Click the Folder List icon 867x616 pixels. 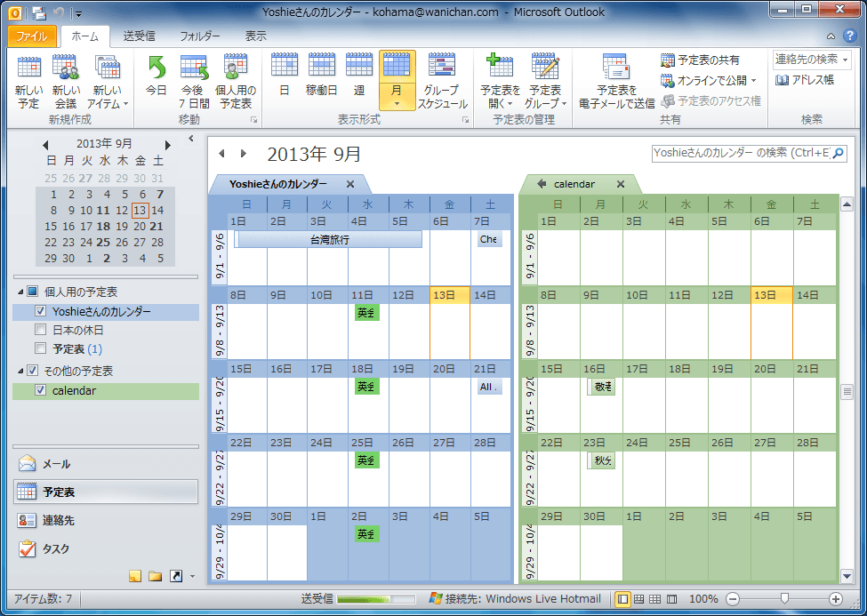(156, 576)
